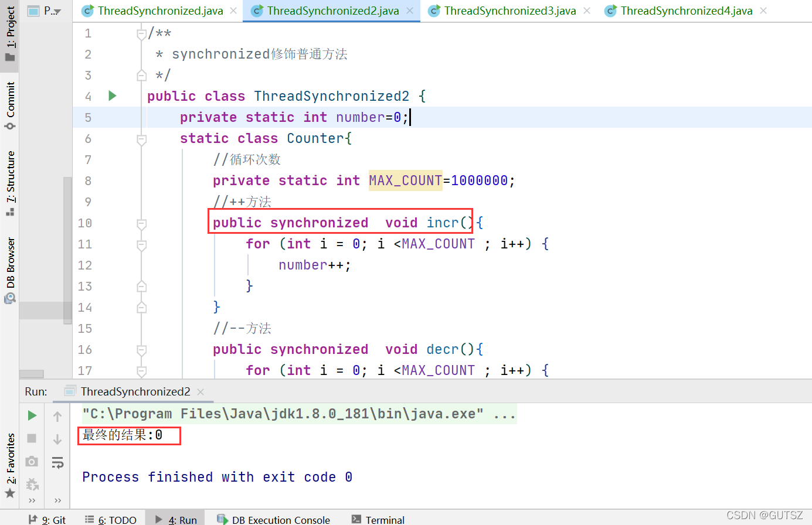Dump threads using camera icon
The width and height of the screenshot is (812, 525).
click(x=32, y=461)
